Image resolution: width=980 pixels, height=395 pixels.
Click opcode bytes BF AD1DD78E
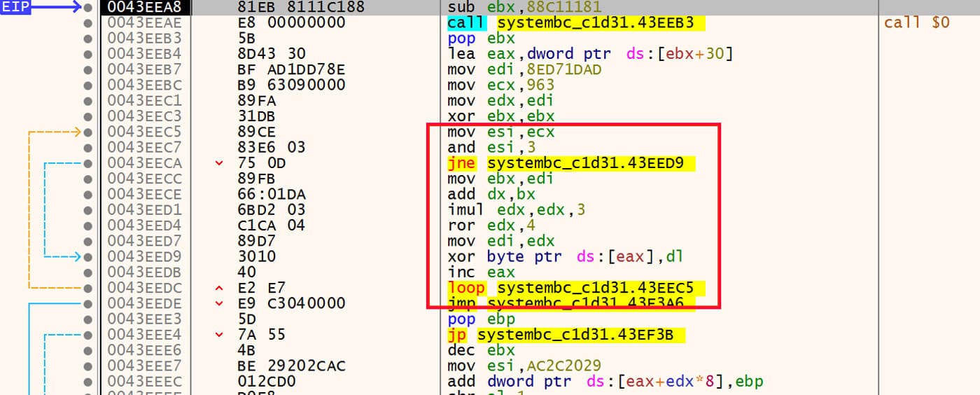[x=291, y=69]
